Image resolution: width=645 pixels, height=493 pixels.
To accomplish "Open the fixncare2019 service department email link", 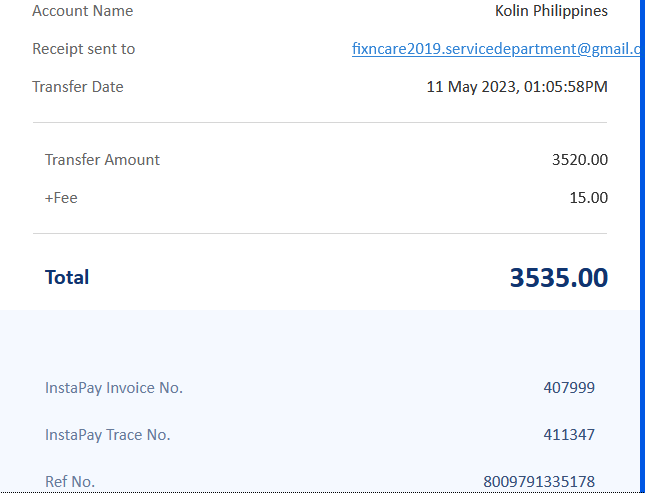I will pos(495,48).
